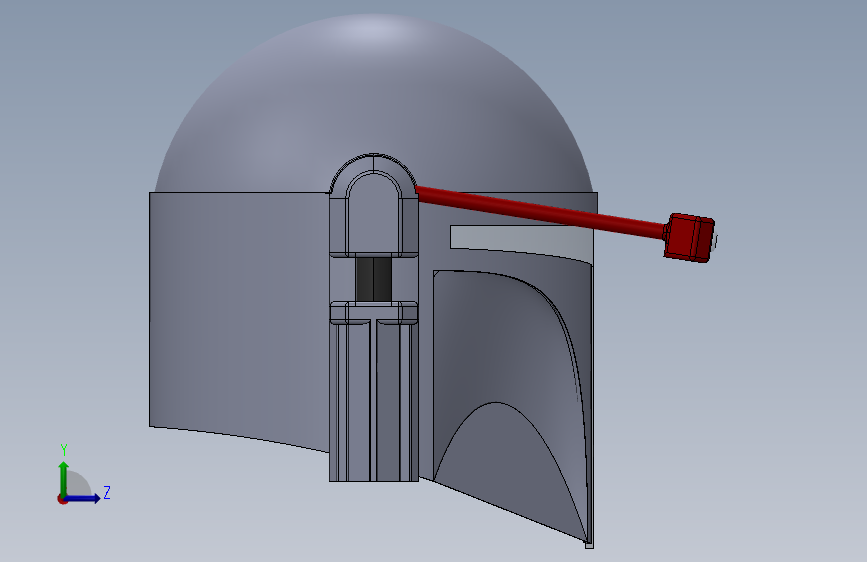The image size is (867, 562).
Task: Click the red origin ball of triad
Action: point(62,499)
